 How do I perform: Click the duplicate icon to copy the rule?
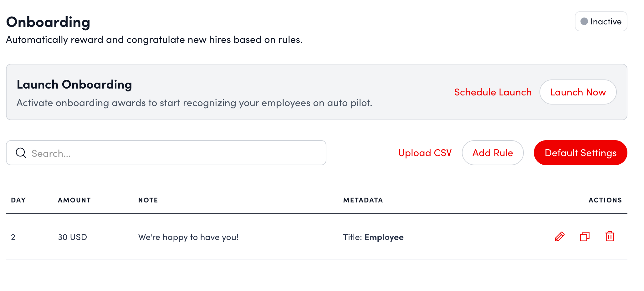[585, 237]
